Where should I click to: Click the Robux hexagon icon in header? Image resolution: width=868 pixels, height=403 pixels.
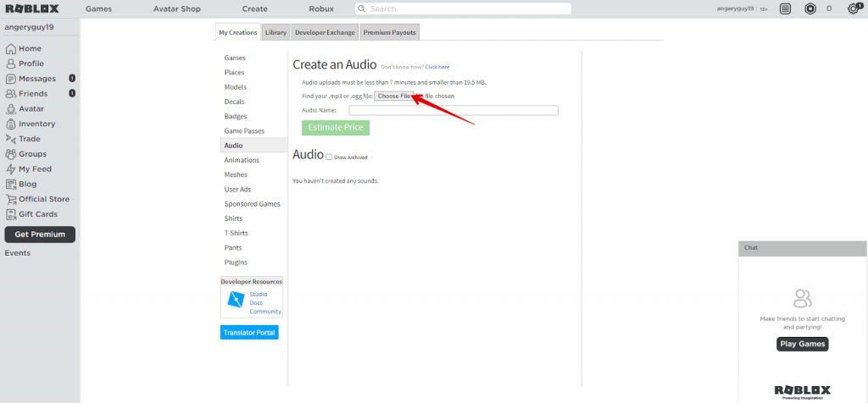[x=810, y=8]
